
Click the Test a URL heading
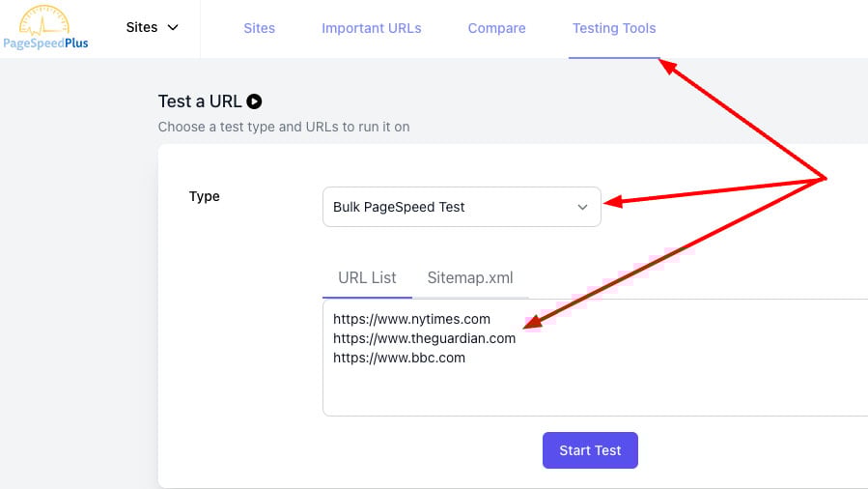pos(200,101)
